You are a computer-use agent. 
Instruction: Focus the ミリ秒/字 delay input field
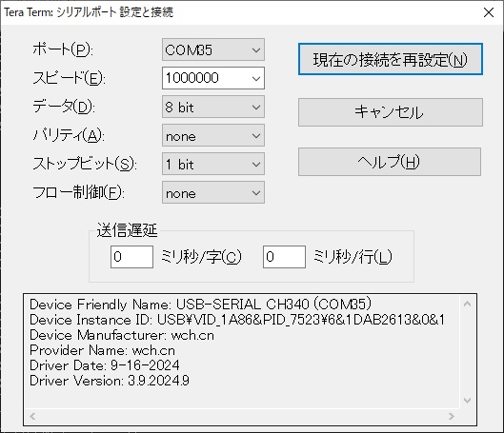click(131, 257)
